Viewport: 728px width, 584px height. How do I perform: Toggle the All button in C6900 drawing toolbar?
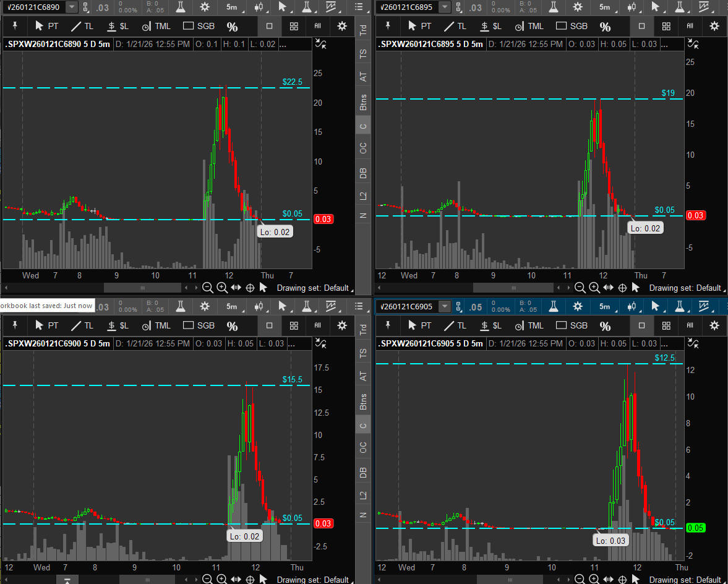tap(317, 325)
